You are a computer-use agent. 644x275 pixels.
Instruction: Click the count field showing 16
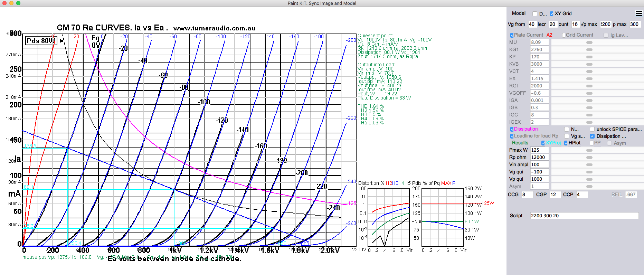pyautogui.click(x=575, y=24)
